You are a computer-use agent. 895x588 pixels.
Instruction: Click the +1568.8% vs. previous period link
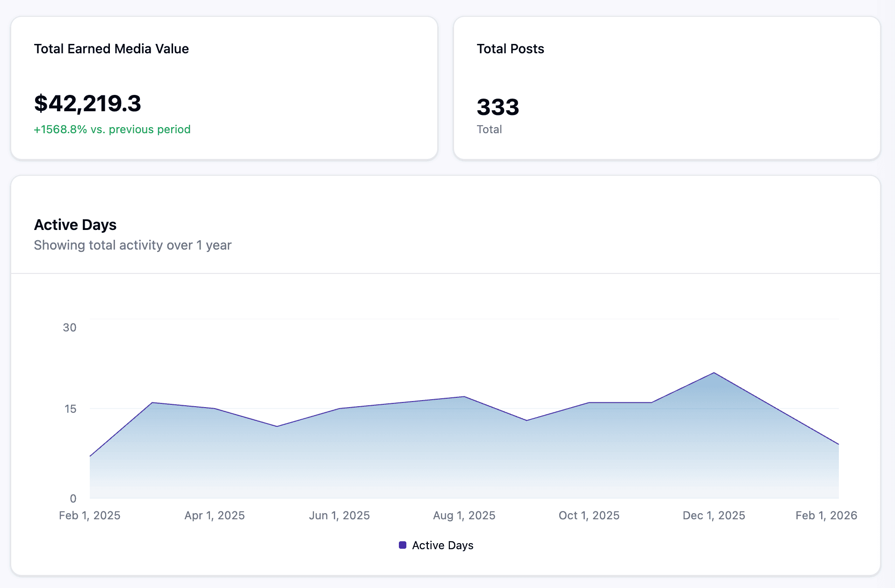point(112,129)
